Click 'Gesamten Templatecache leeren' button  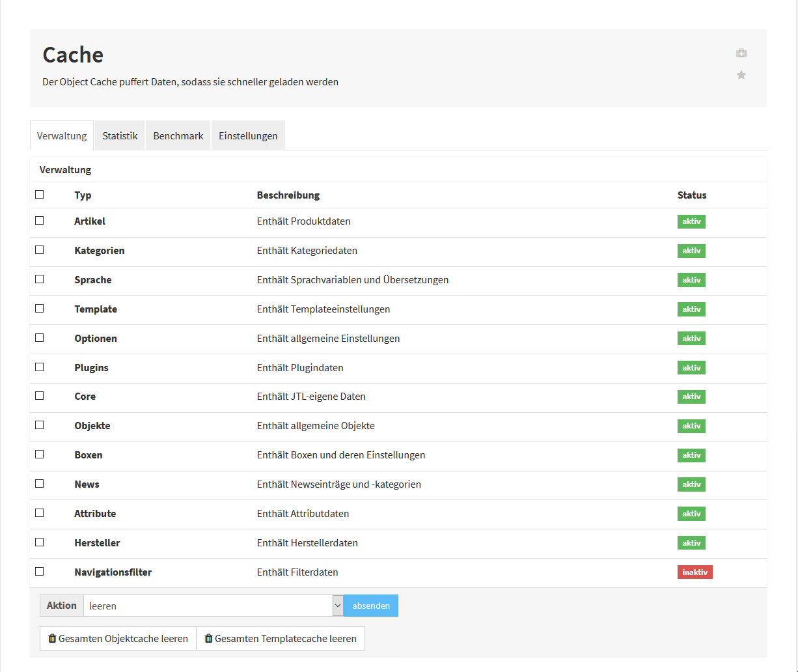pos(281,638)
